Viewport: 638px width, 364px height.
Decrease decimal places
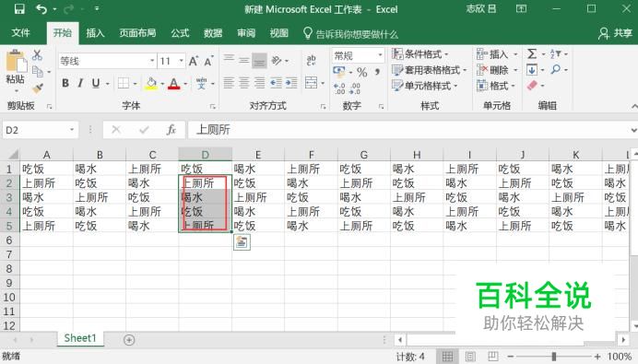point(355,88)
